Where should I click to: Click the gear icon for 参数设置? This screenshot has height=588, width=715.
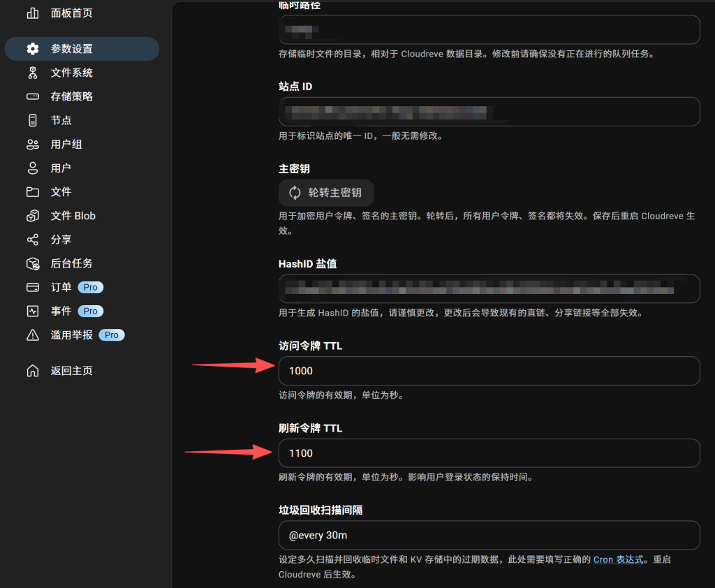pos(33,49)
